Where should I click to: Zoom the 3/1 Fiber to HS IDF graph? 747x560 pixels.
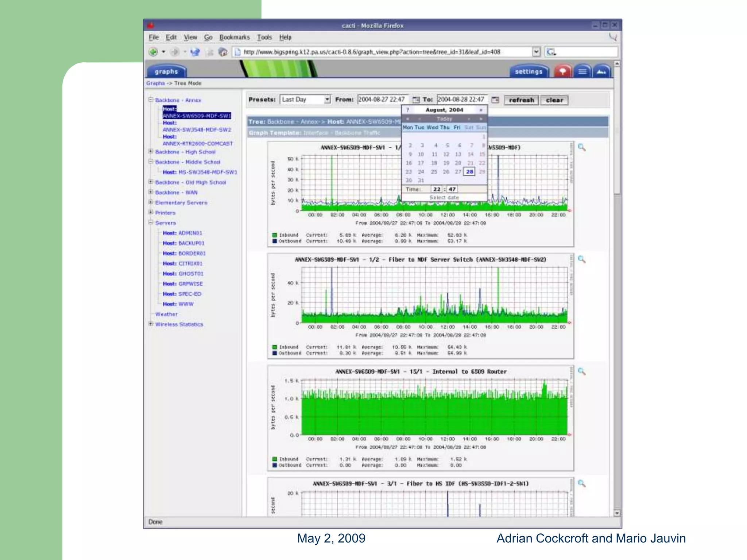pyautogui.click(x=582, y=483)
